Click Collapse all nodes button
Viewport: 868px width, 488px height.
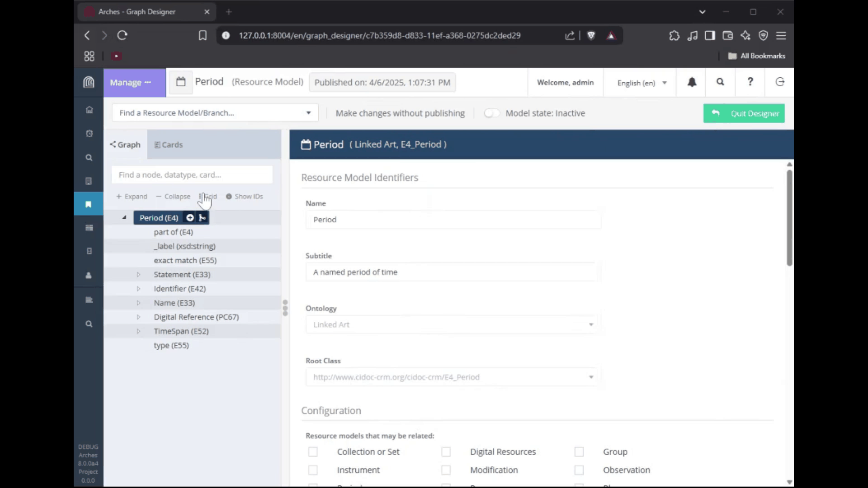173,197
